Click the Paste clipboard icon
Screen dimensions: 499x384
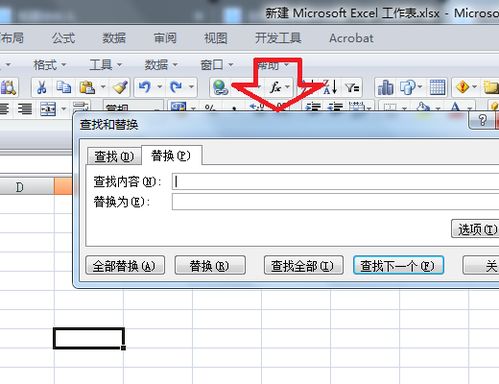pos(87,88)
